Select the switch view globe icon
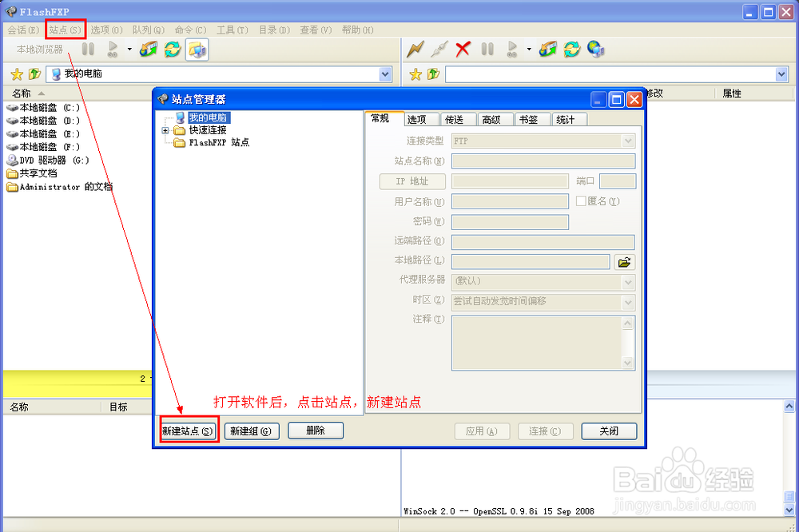The height and width of the screenshot is (532, 799). click(x=594, y=49)
